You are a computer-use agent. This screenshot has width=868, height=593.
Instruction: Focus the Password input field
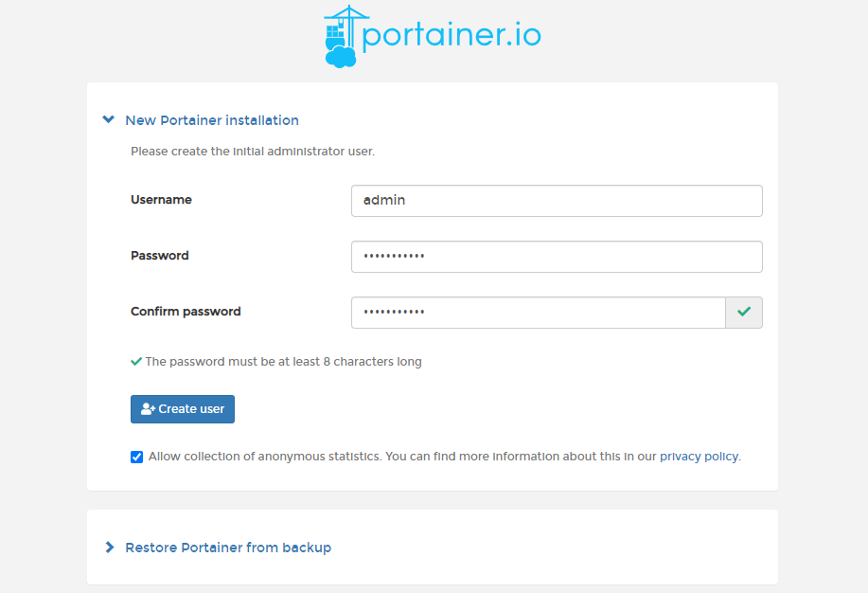[x=557, y=257]
